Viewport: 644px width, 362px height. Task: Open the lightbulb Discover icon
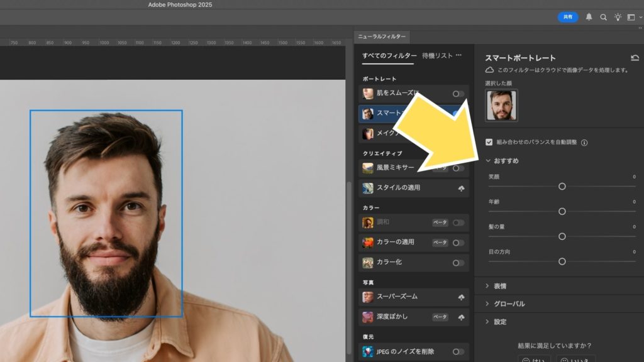(x=618, y=17)
